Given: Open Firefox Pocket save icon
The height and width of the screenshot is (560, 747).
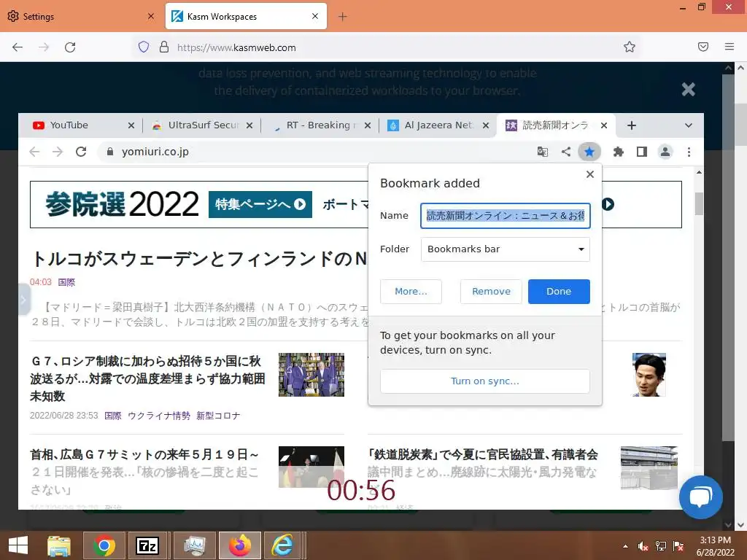Looking at the screenshot, I should 703,47.
